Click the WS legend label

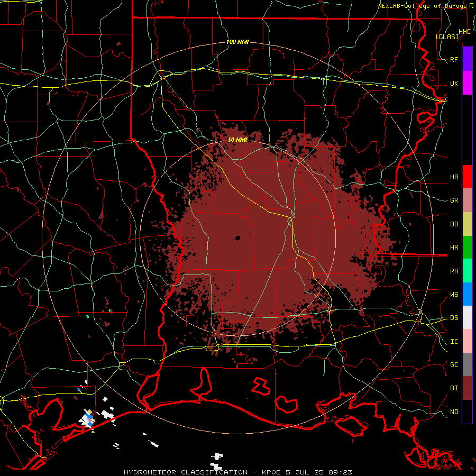454,295
